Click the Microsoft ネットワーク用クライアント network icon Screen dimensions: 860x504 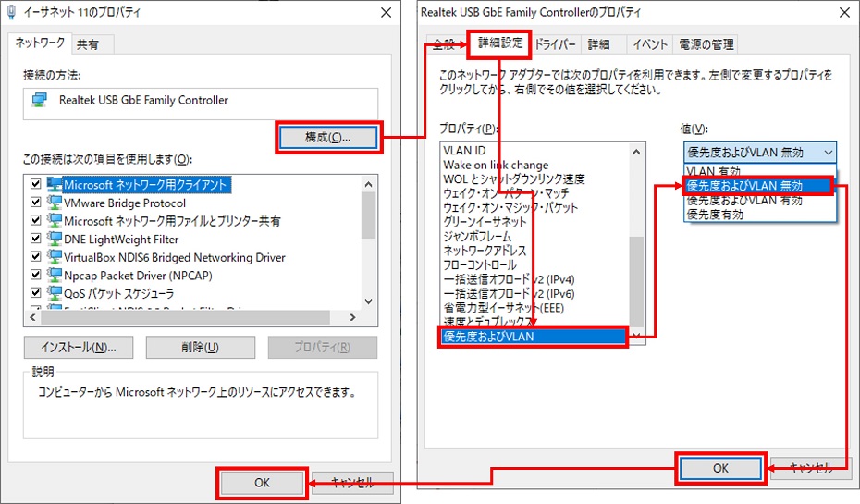pyautogui.click(x=54, y=185)
